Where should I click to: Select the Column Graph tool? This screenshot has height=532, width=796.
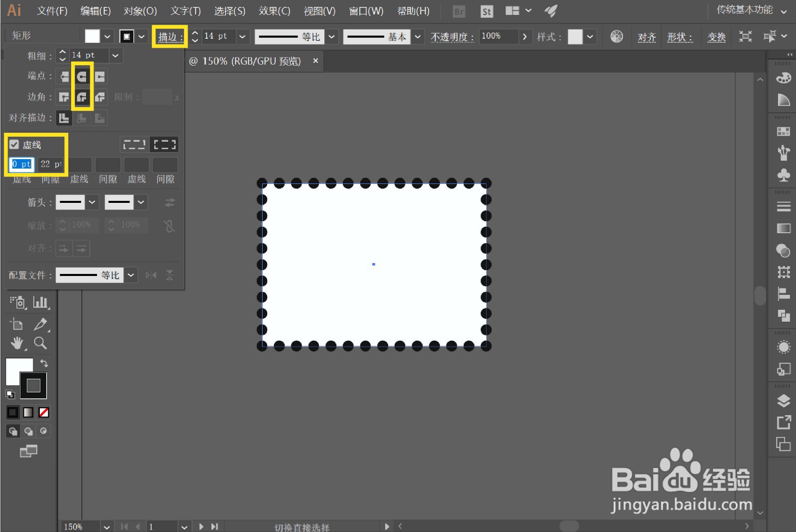(40, 302)
